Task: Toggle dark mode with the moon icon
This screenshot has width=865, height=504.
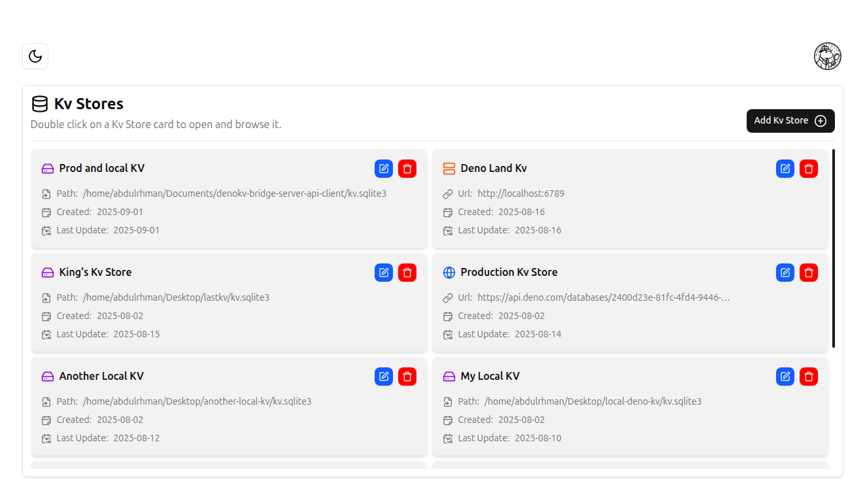Action: [35, 56]
